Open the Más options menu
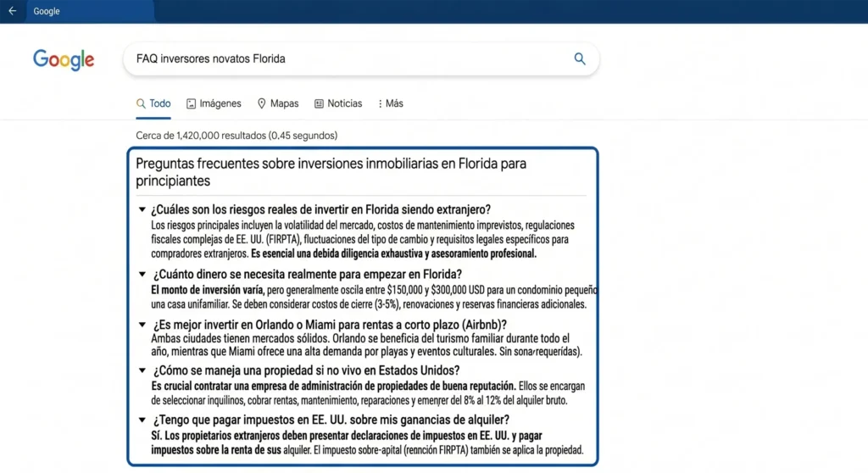The height and width of the screenshot is (473, 868). [x=390, y=103]
